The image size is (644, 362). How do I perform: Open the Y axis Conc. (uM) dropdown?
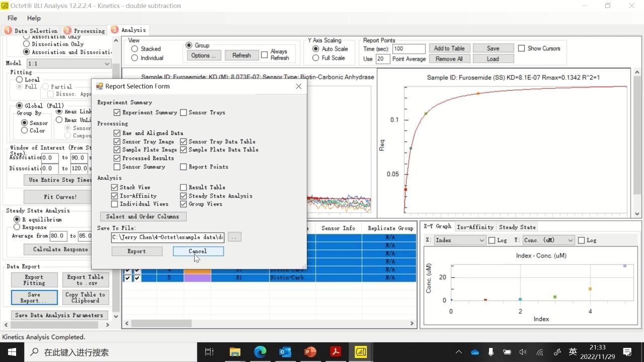pyautogui.click(x=548, y=240)
